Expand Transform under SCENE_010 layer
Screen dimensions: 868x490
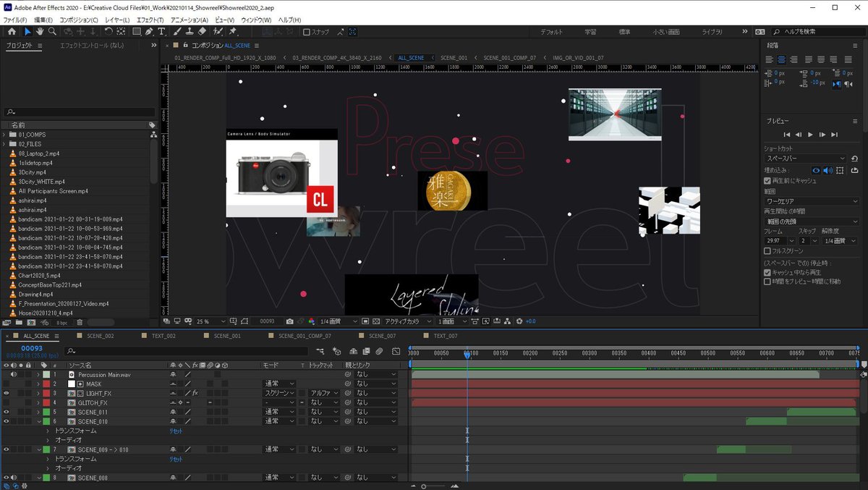pos(48,431)
